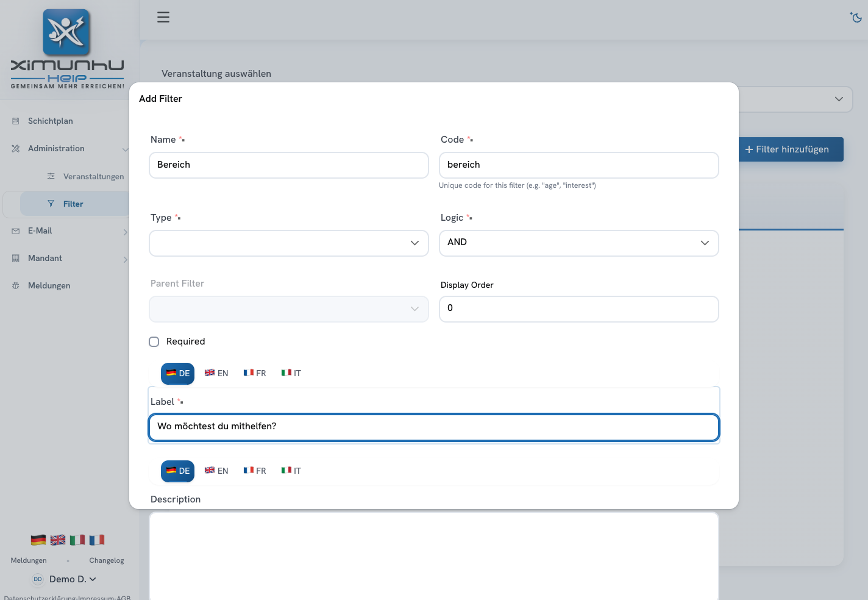Screen dimensions: 868x600
Task: Open the Type dropdown
Action: [x=289, y=243]
